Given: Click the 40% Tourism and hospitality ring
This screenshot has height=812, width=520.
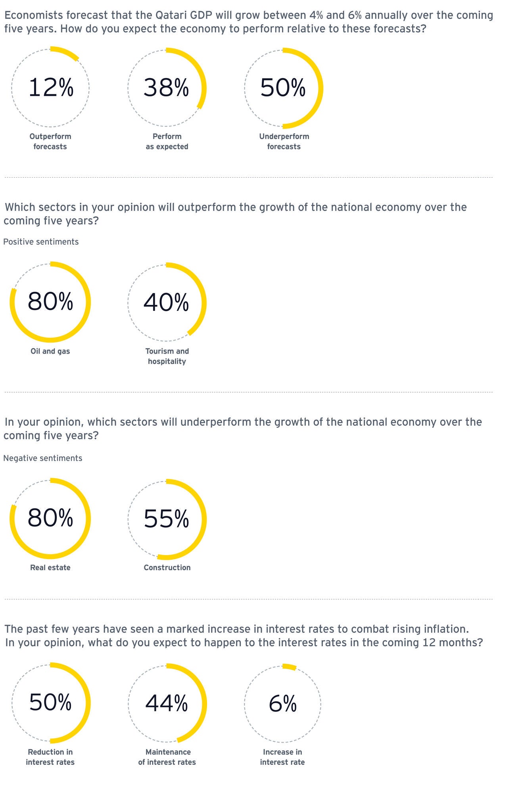Looking at the screenshot, I should [167, 303].
